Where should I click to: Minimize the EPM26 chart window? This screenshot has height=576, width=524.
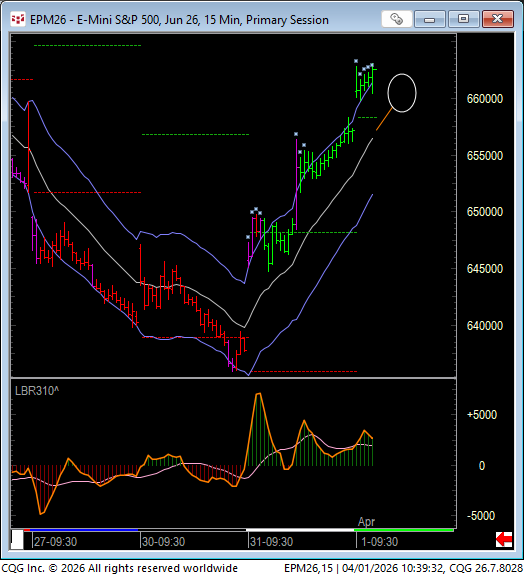pos(430,19)
